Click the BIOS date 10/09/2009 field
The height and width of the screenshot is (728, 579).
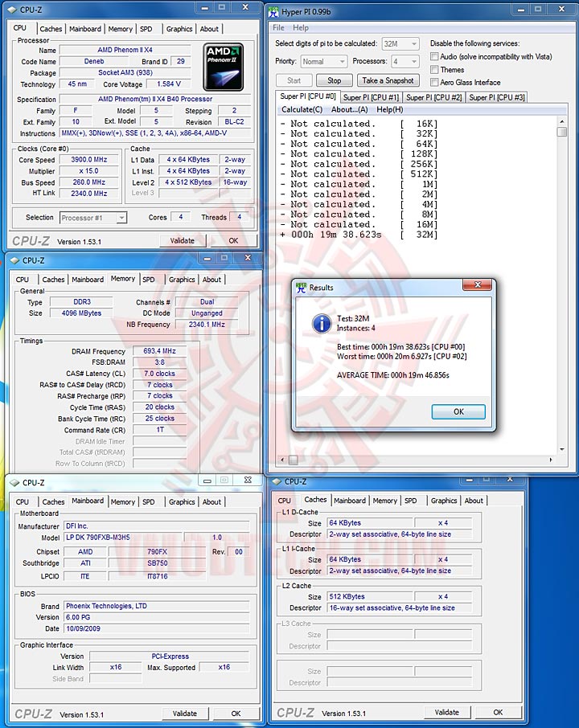pos(157,628)
